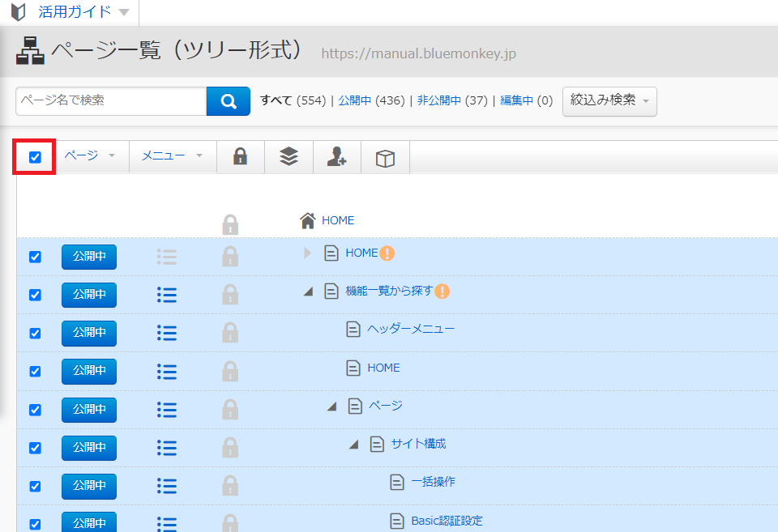The height and width of the screenshot is (532, 778).
Task: Click the add-user icon in the toolbar
Action: (336, 156)
